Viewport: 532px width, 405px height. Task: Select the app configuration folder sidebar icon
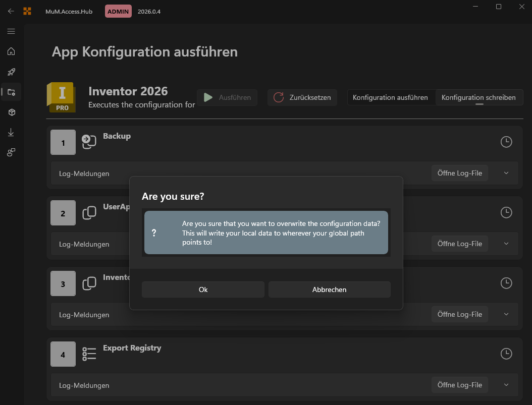tap(11, 92)
